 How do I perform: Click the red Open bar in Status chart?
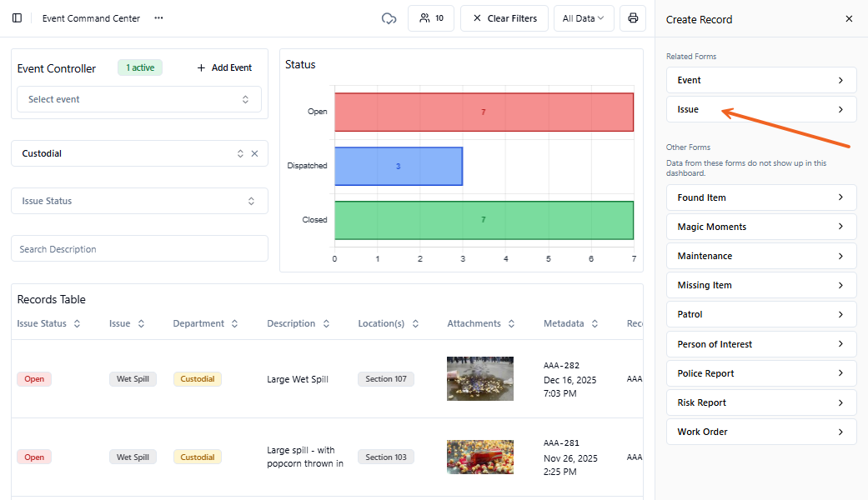[x=484, y=112]
